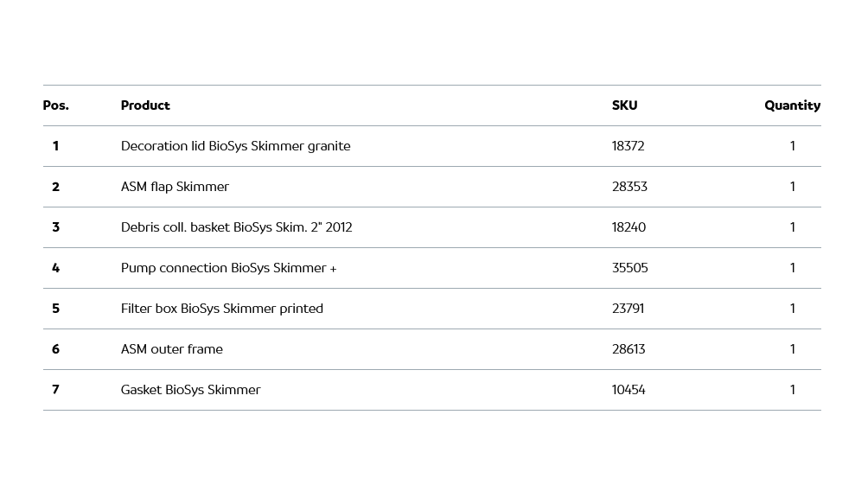The image size is (855, 504).
Task: Click position number 4 in the table
Action: coord(55,268)
